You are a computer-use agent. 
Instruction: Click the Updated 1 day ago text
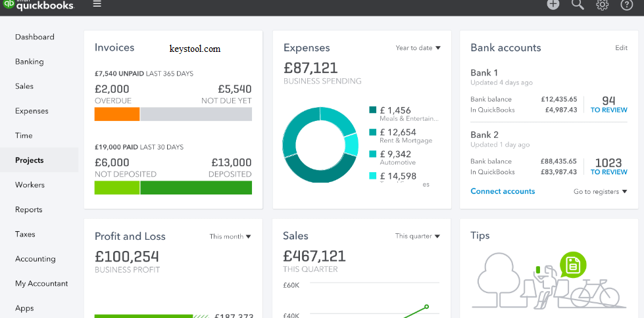pyautogui.click(x=500, y=145)
